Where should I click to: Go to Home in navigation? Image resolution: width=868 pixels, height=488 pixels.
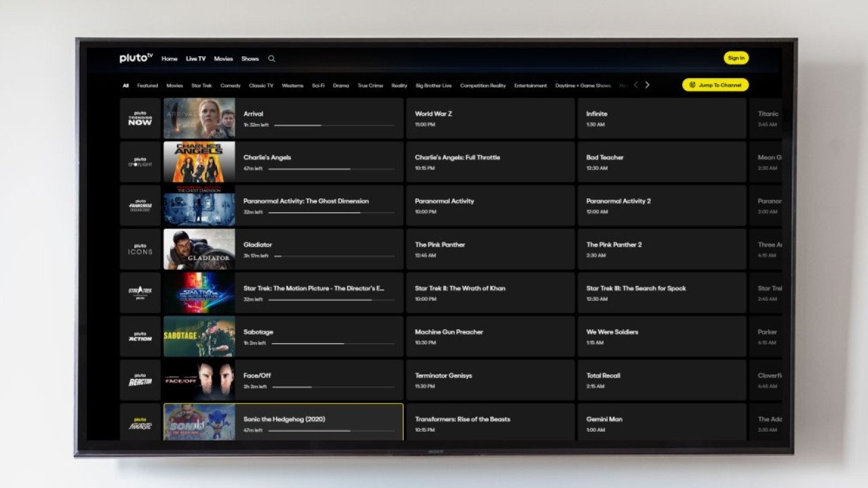pyautogui.click(x=170, y=59)
